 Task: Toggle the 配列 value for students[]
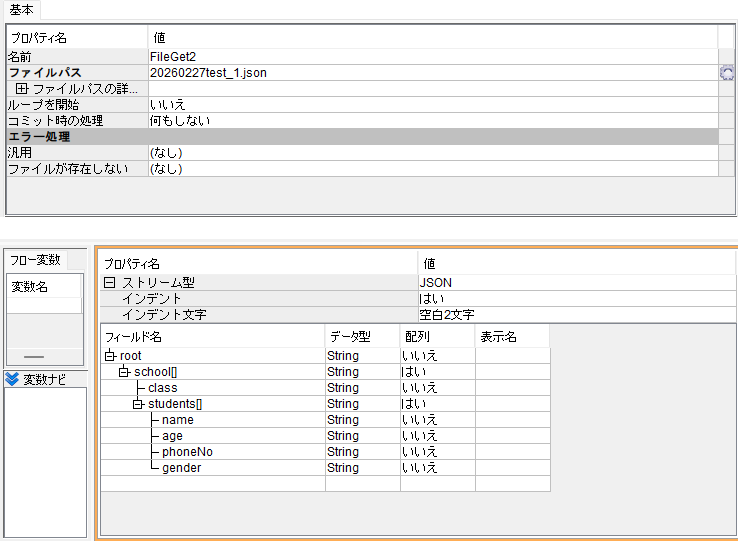click(437, 404)
